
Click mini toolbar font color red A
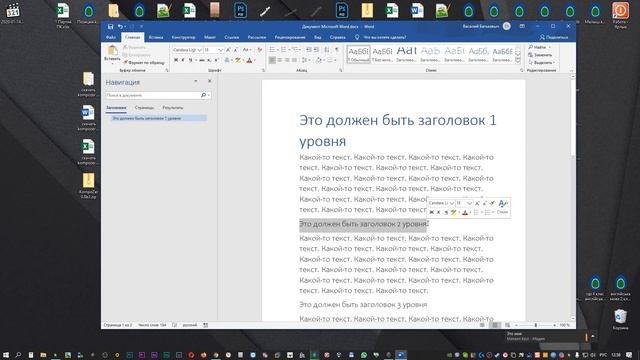(465, 213)
